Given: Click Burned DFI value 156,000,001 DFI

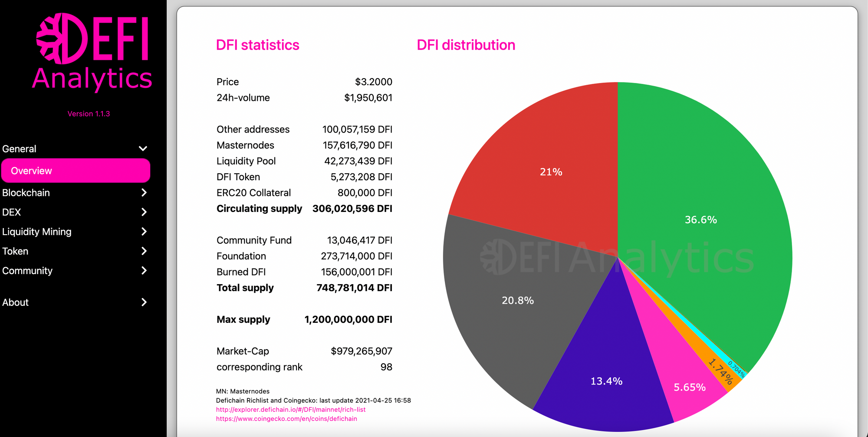Looking at the screenshot, I should (x=357, y=272).
